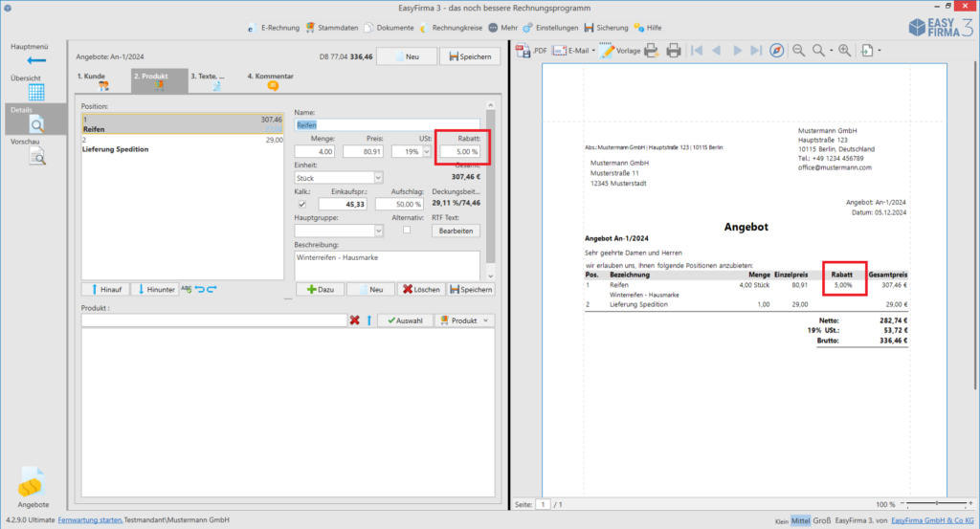This screenshot has height=529, width=980.
Task: Export the preview as PDF
Action: point(530,51)
